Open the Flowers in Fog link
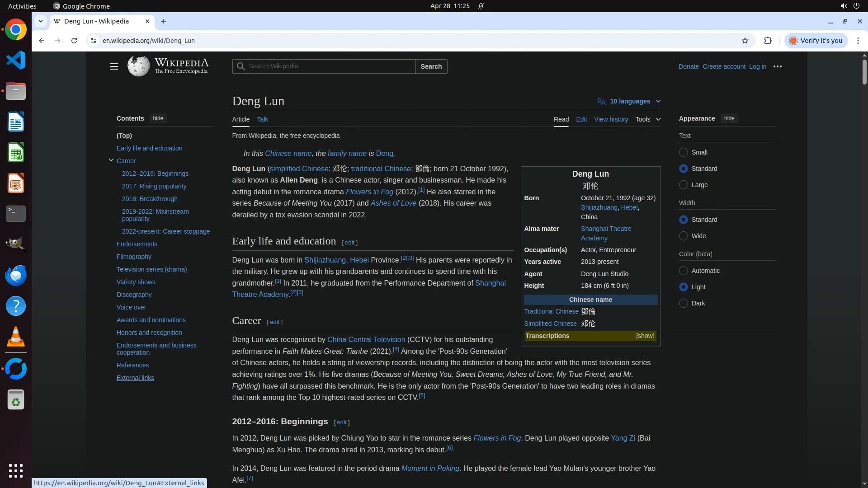The height and width of the screenshot is (488, 868). click(x=369, y=192)
